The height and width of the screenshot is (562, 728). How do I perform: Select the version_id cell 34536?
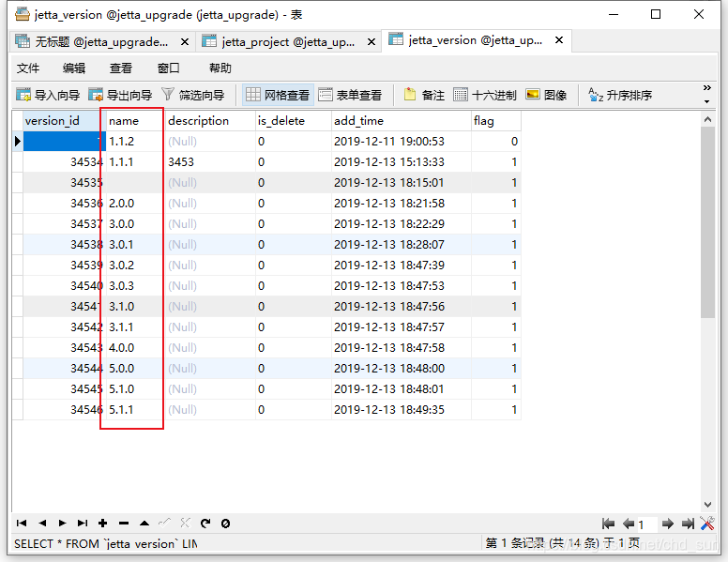tap(65, 204)
